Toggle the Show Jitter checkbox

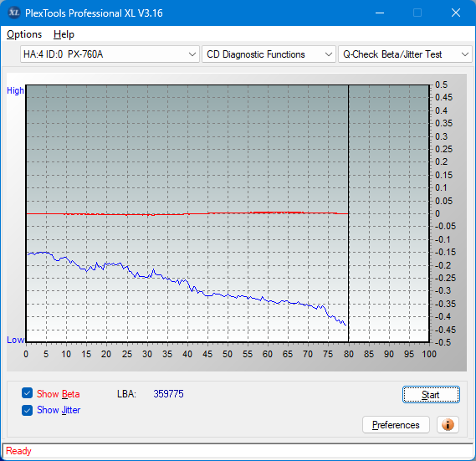click(27, 410)
